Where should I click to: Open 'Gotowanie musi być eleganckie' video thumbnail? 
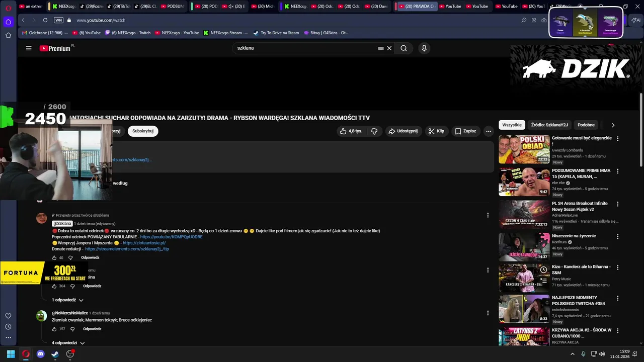pyautogui.click(x=524, y=149)
